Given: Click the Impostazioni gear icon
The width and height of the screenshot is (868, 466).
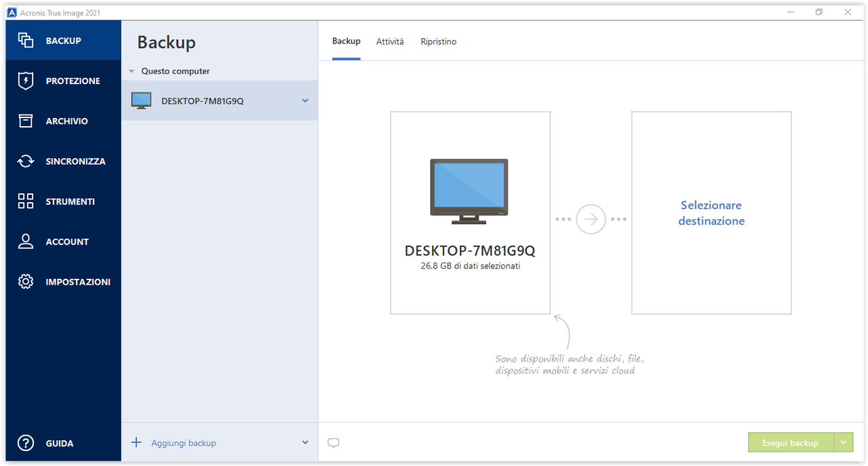Looking at the screenshot, I should point(26,281).
